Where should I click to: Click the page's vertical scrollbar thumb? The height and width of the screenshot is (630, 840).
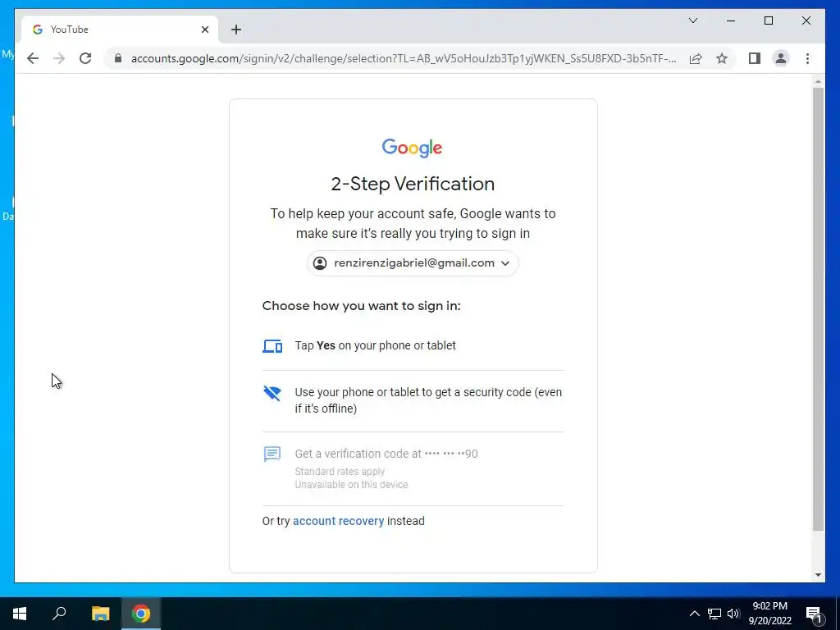point(818,309)
